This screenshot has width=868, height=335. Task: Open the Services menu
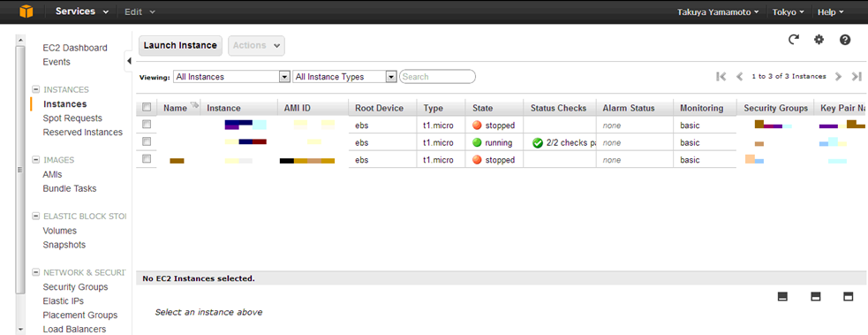(x=82, y=11)
